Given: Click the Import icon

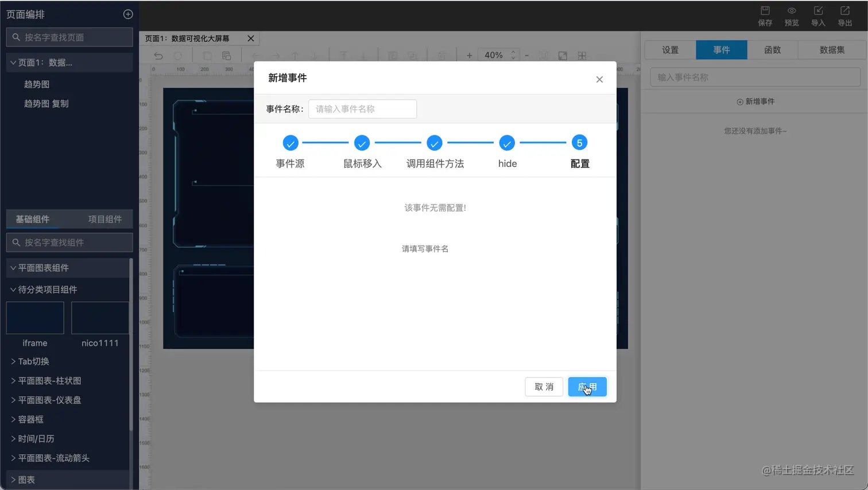Looking at the screenshot, I should click(819, 10).
